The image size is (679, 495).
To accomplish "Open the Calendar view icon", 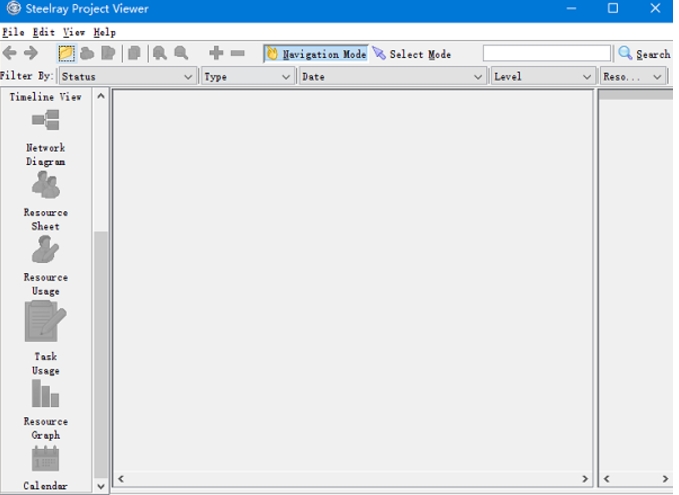I will (x=45, y=459).
